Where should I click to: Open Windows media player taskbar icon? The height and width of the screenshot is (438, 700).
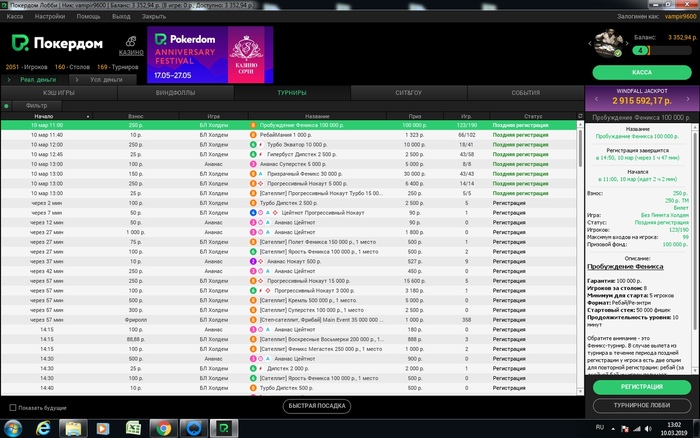[x=103, y=429]
